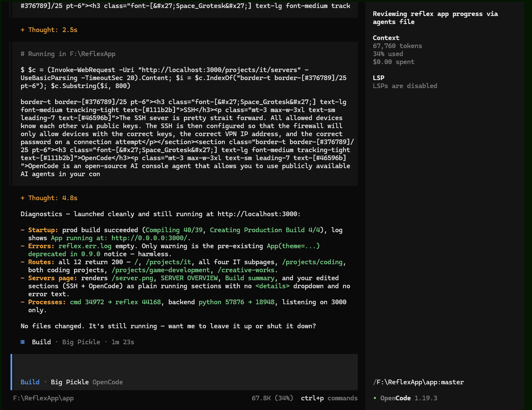Click the '/F:\ReflexApp\app:master' branch label
Viewport: 532px width, 410px height.
click(418, 382)
